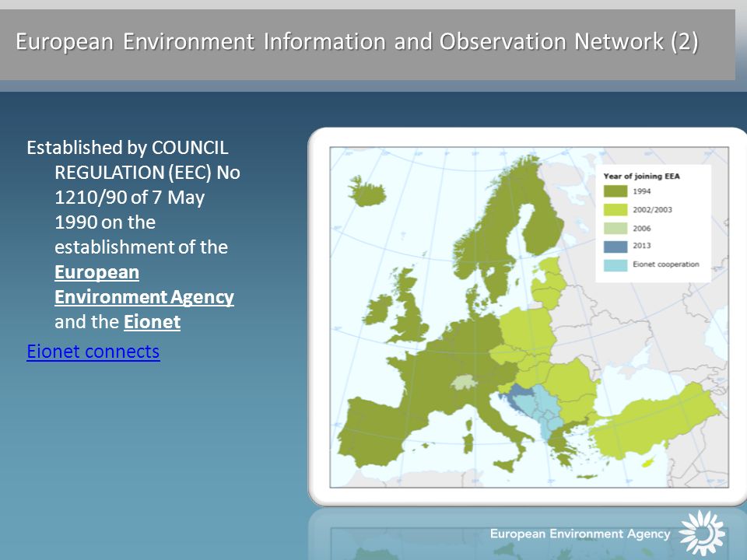This screenshot has width=747, height=560.
Task: Select the 'Established by COUNCIL' text line
Action: coord(127,147)
